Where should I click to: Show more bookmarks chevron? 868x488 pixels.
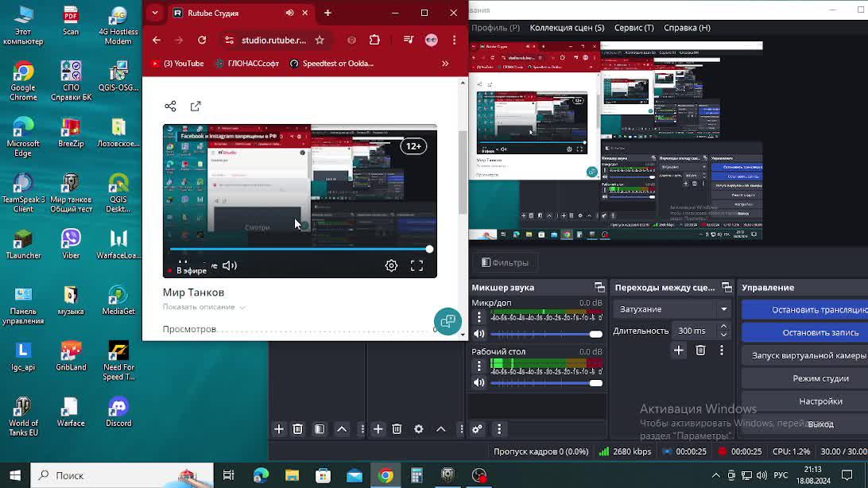tap(445, 64)
